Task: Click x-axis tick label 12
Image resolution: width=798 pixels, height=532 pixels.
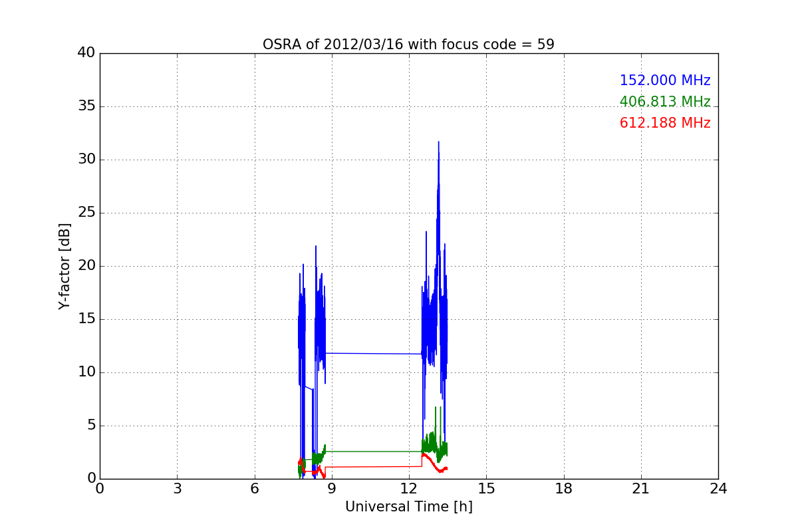Action: [409, 488]
